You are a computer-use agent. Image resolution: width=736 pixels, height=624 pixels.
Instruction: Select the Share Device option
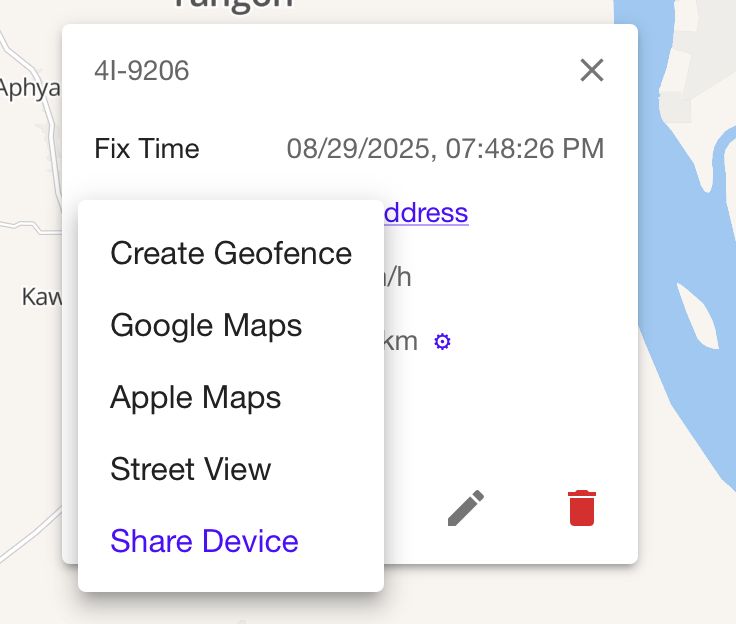pyautogui.click(x=204, y=541)
